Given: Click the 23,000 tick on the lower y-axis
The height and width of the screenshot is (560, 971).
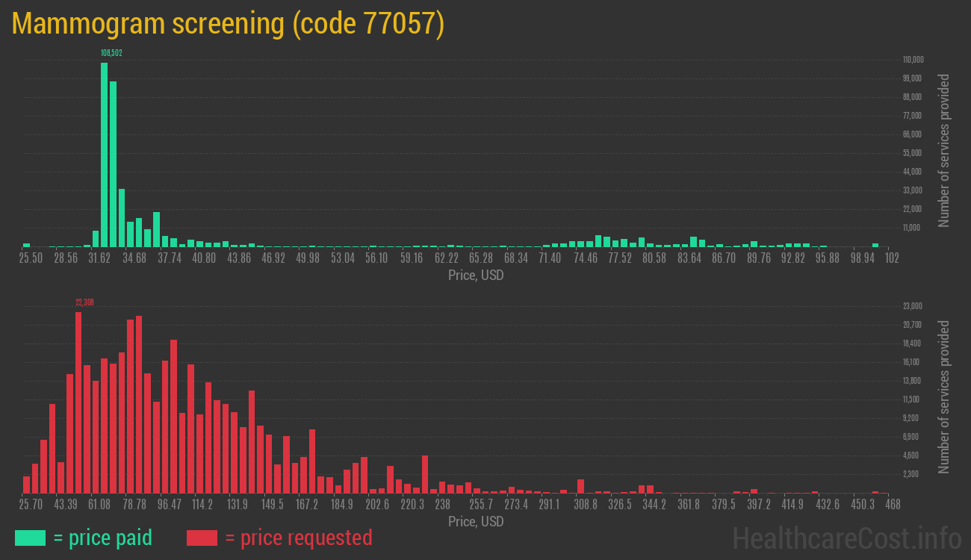Looking at the screenshot, I should click(x=913, y=306).
